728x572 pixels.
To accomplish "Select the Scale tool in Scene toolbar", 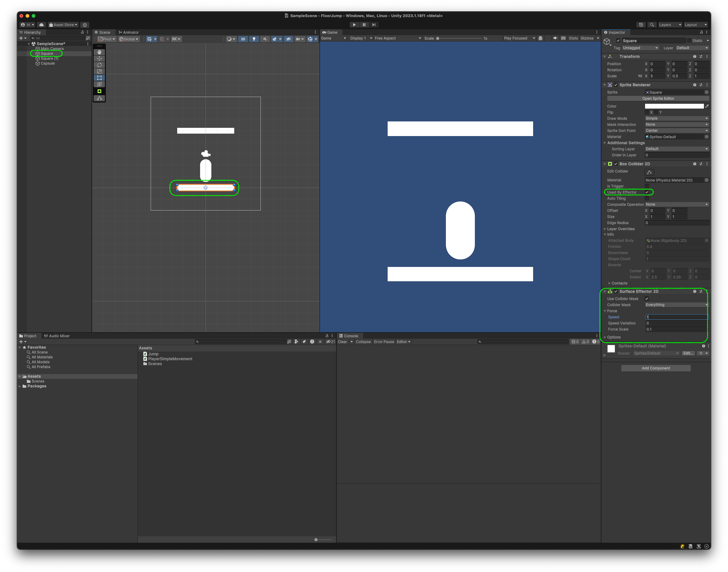I will click(x=99, y=71).
